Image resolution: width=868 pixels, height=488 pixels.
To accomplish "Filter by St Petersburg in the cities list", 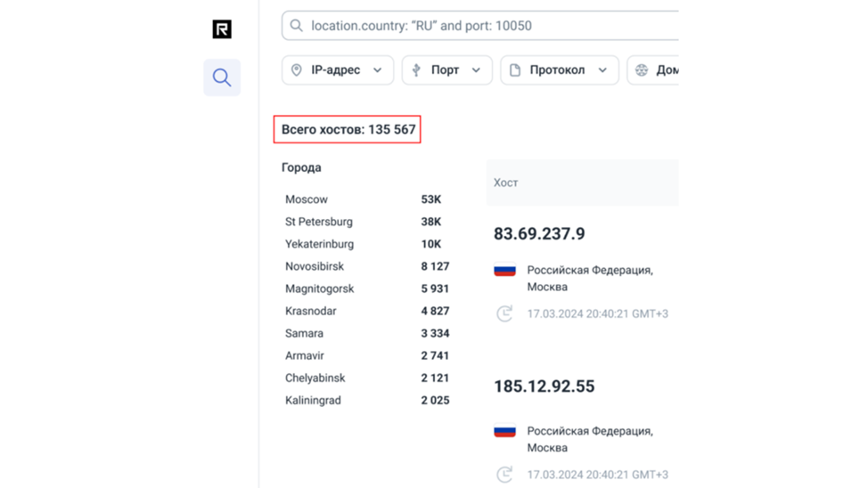I will 319,222.
